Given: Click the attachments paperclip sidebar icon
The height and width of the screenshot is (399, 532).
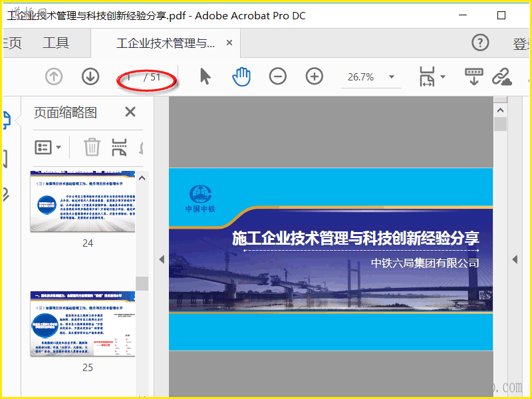Looking at the screenshot, I should coord(6,194).
